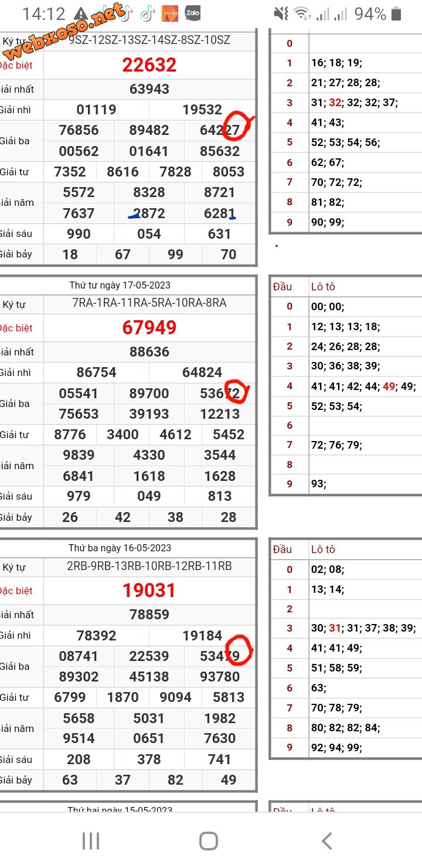
Task: Tap second prize number 64824
Action: 202,372
